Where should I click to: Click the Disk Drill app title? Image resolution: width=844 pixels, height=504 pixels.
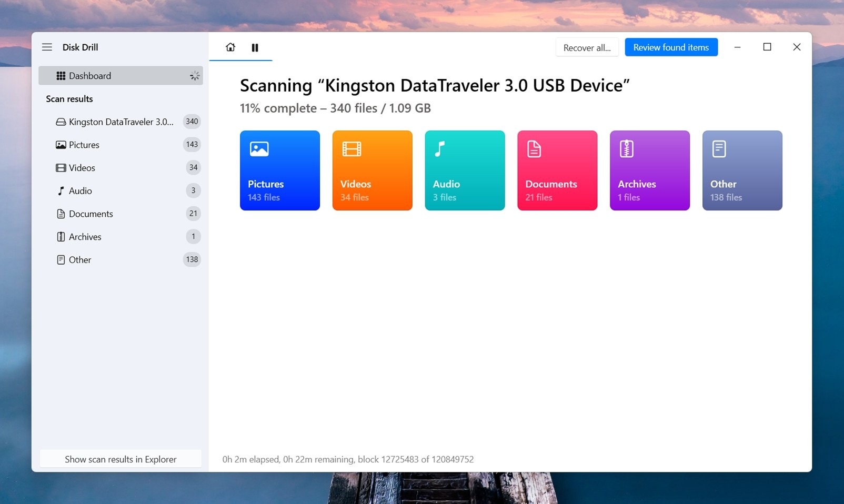[x=80, y=47]
